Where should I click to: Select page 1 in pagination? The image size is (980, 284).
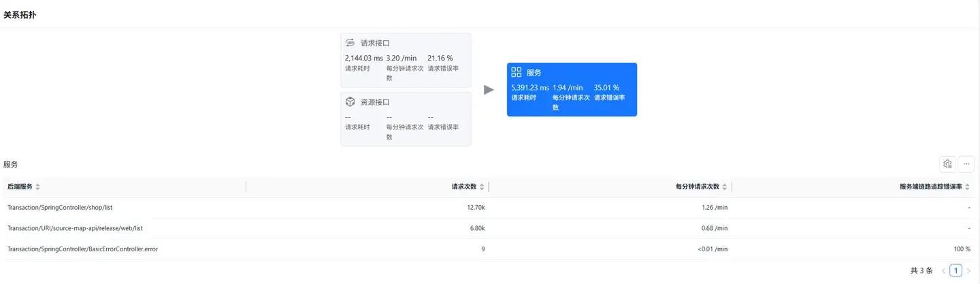tap(955, 271)
